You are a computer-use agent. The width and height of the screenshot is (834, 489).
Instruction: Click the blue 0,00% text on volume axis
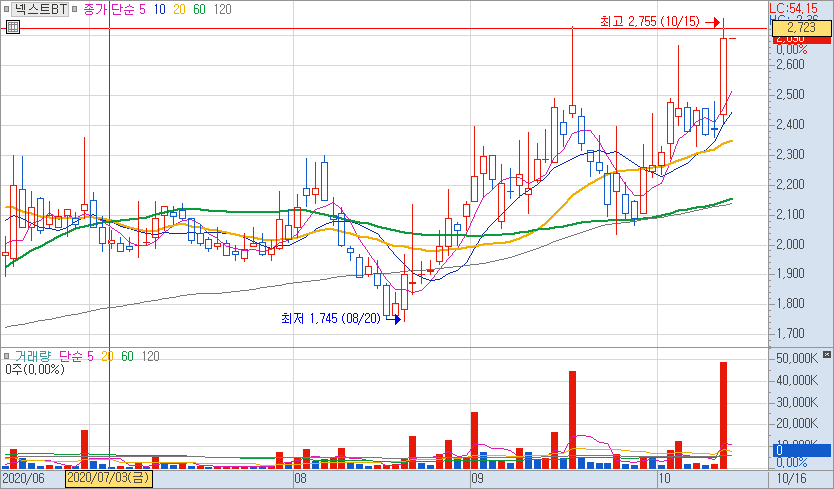(x=791, y=462)
